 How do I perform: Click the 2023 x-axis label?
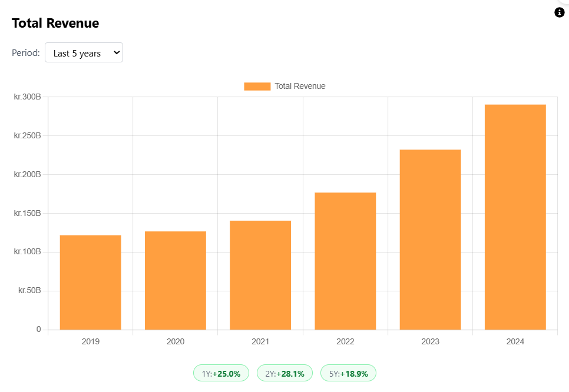click(x=431, y=341)
